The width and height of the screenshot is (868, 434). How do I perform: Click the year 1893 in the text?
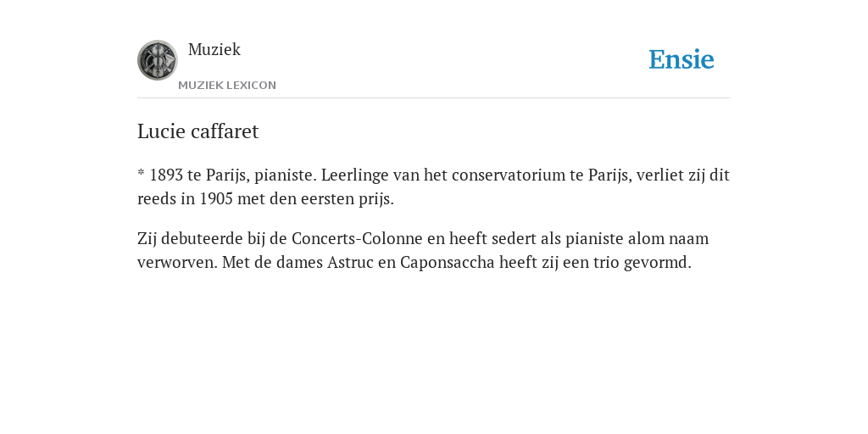coord(167,175)
